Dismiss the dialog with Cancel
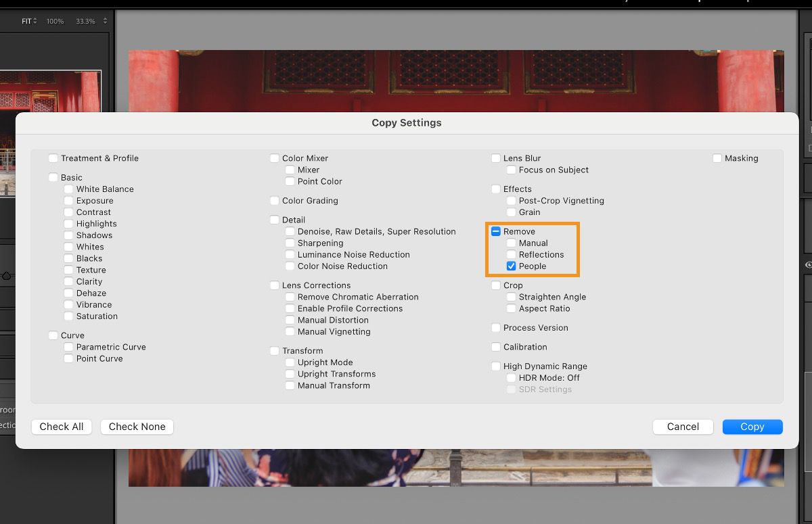This screenshot has width=812, height=524. (x=683, y=427)
